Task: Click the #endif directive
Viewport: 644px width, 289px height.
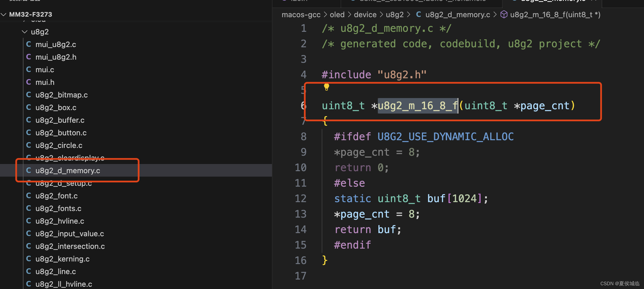Action: click(x=352, y=245)
